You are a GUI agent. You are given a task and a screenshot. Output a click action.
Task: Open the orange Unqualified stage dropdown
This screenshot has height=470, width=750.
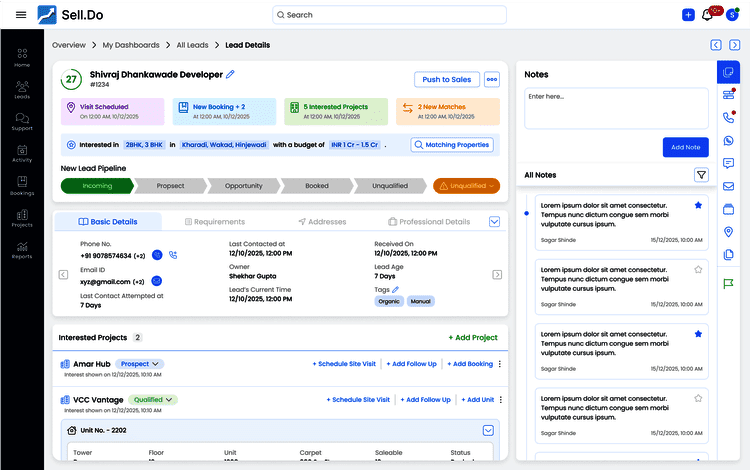(x=466, y=186)
